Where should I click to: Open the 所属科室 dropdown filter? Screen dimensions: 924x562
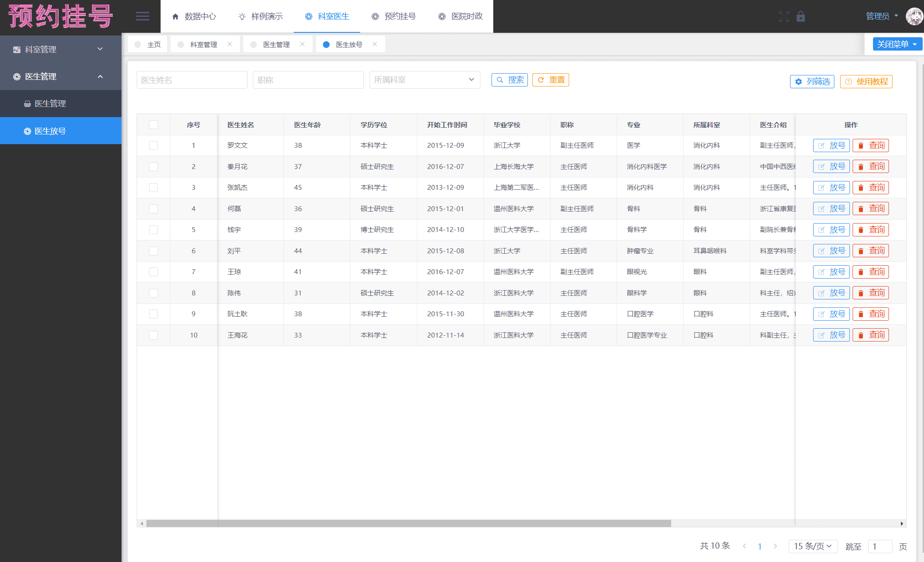tap(425, 80)
